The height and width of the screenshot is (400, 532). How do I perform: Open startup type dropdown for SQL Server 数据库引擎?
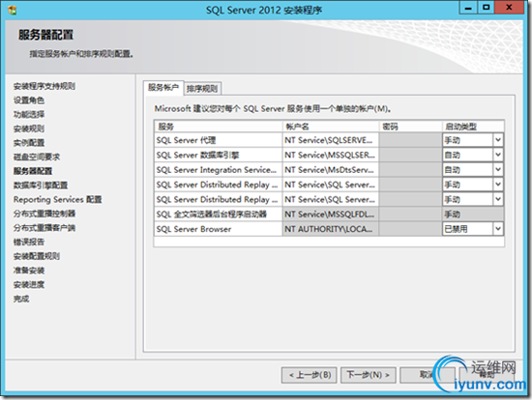pyautogui.click(x=498, y=155)
